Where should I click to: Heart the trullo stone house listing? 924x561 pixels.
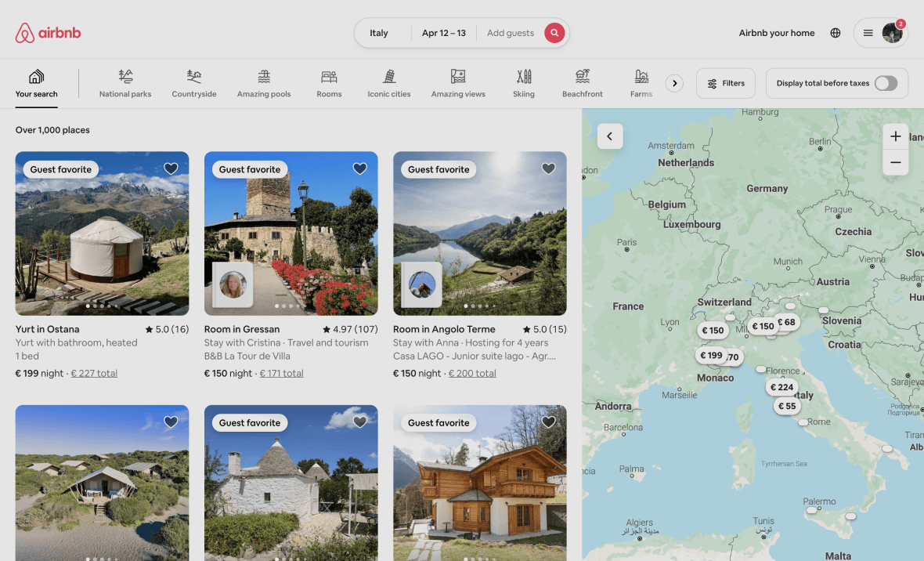(x=359, y=422)
